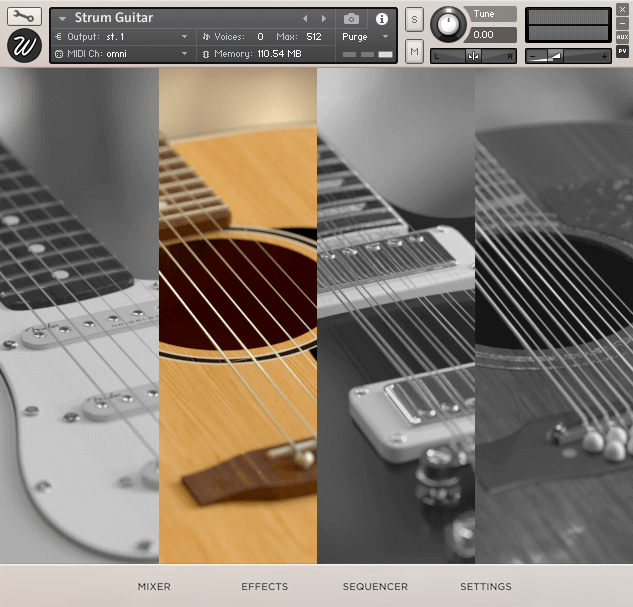Viewport: 633px width, 607px height.
Task: Open instrument edit mode with wrench icon
Action: click(24, 17)
